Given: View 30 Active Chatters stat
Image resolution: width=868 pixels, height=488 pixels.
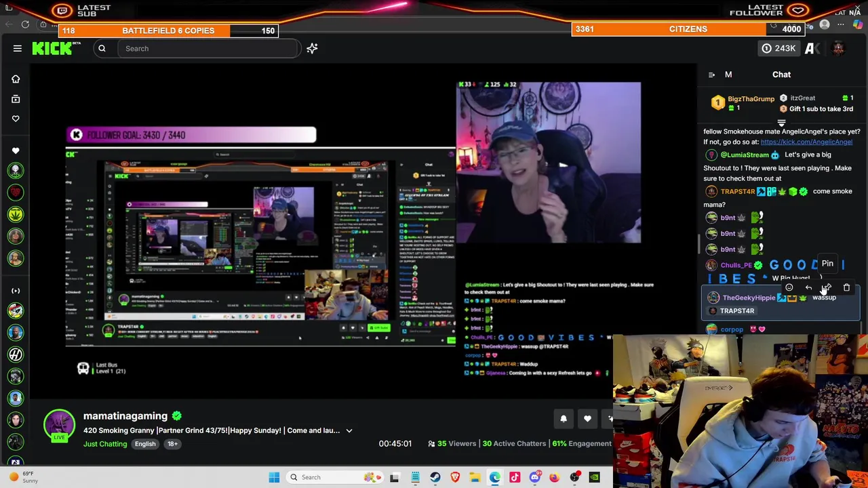Looking at the screenshot, I should [x=514, y=444].
